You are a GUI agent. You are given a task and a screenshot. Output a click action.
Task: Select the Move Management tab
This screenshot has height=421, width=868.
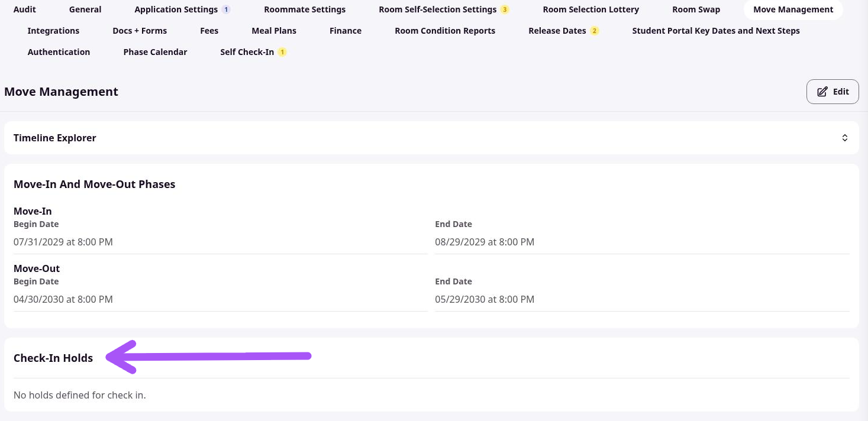(x=793, y=9)
